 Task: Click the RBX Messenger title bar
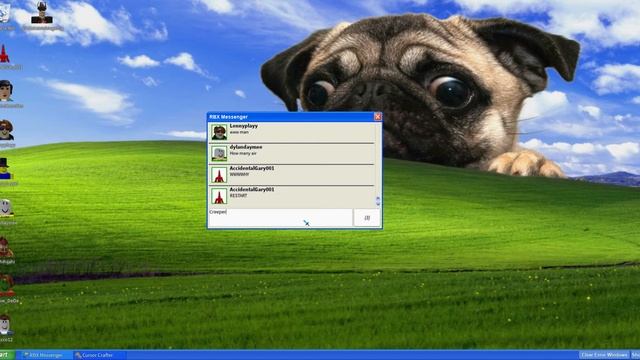point(294,117)
